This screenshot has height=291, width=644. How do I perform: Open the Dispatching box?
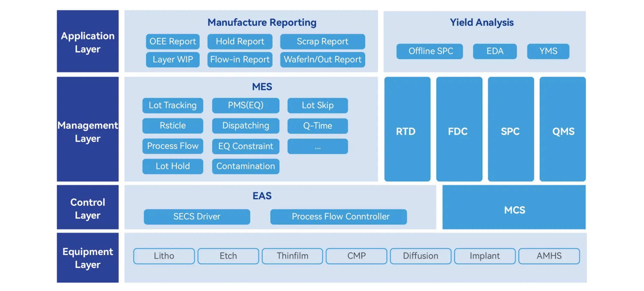[246, 126]
